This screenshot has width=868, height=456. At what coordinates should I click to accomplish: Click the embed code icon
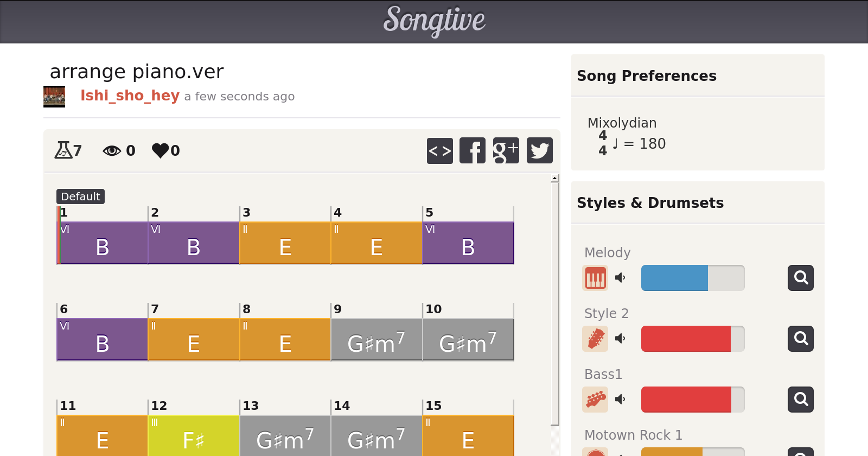click(x=439, y=150)
